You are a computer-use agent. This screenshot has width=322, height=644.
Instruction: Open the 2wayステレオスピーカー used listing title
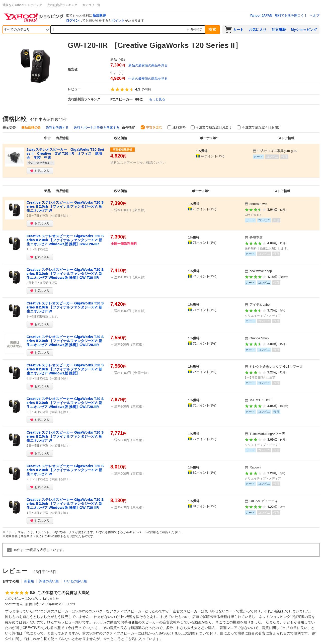(x=65, y=153)
